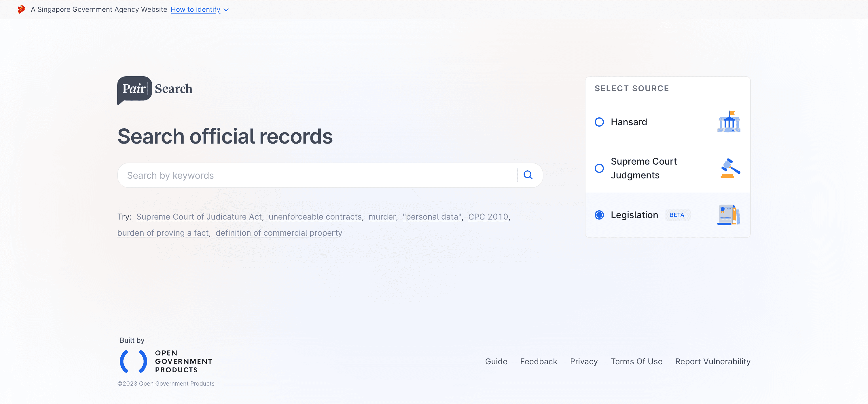Click the Privacy link in the footer

[583, 361]
